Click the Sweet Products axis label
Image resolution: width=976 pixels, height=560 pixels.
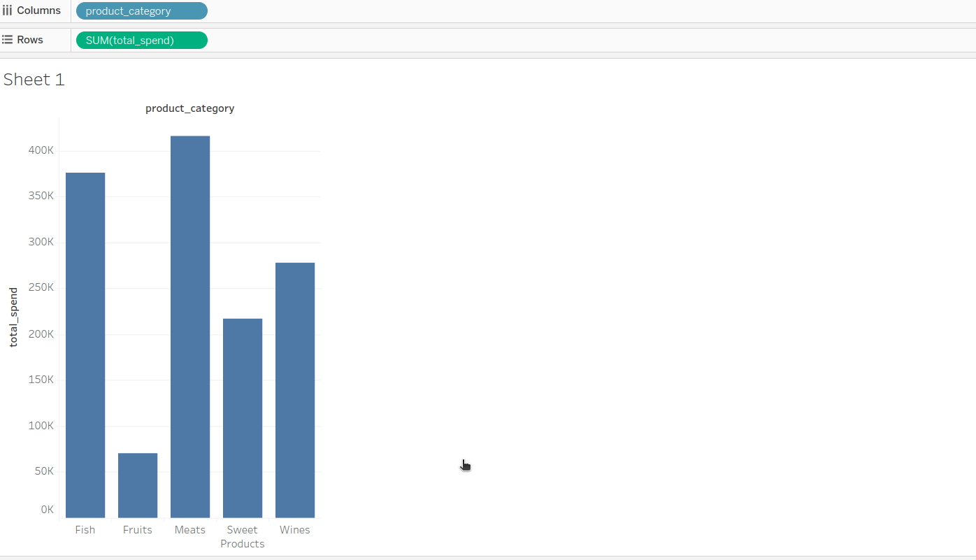pyautogui.click(x=243, y=537)
